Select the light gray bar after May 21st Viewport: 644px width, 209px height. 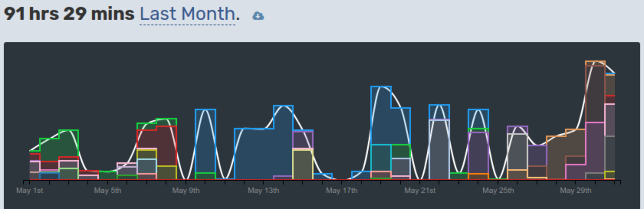pyautogui.click(x=439, y=149)
